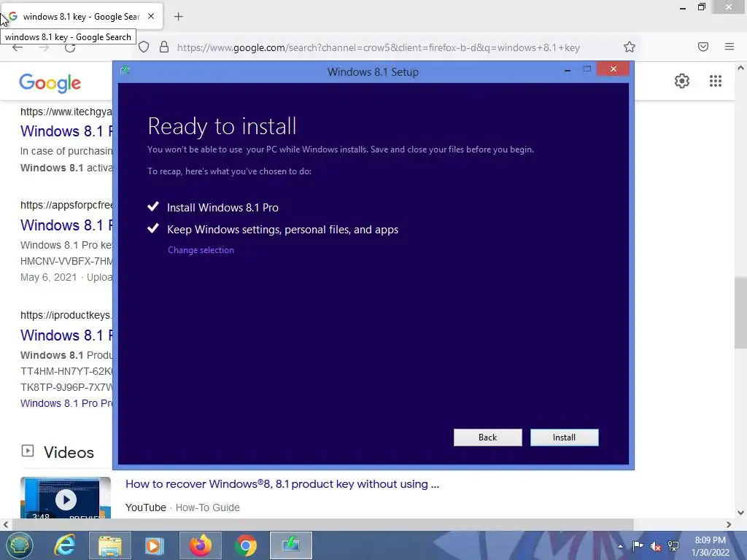Click the horizontal scroll right arrow
The height and width of the screenshot is (560, 747).
click(729, 525)
